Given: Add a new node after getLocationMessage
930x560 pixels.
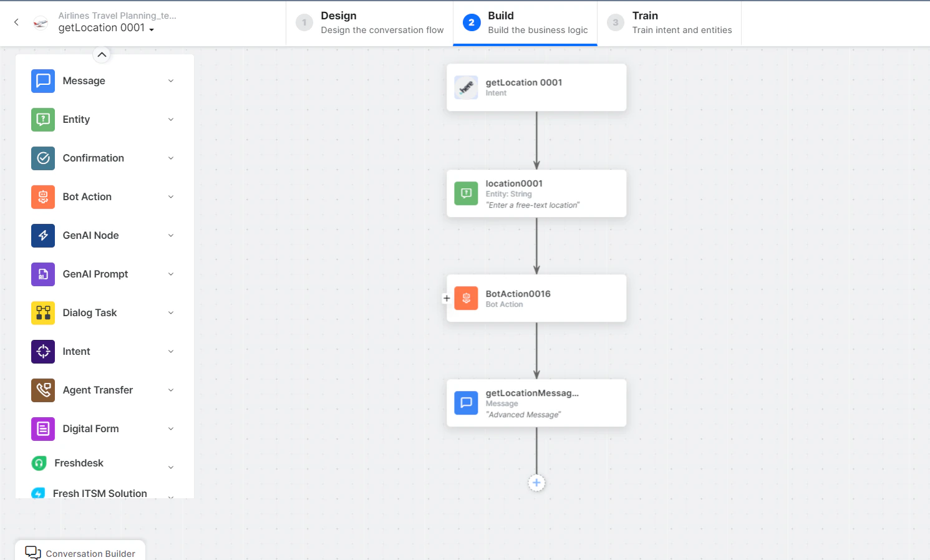Looking at the screenshot, I should (x=536, y=482).
